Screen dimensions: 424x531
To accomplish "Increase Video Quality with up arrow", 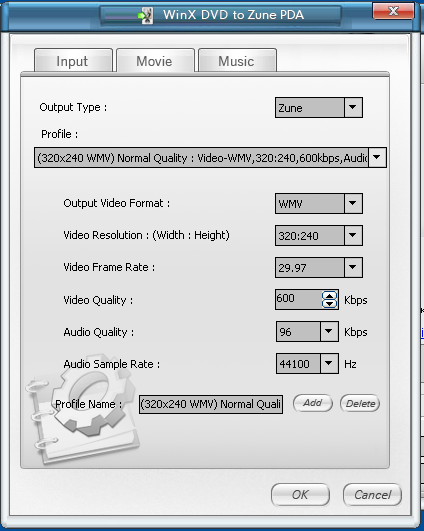I will pyautogui.click(x=330, y=295).
